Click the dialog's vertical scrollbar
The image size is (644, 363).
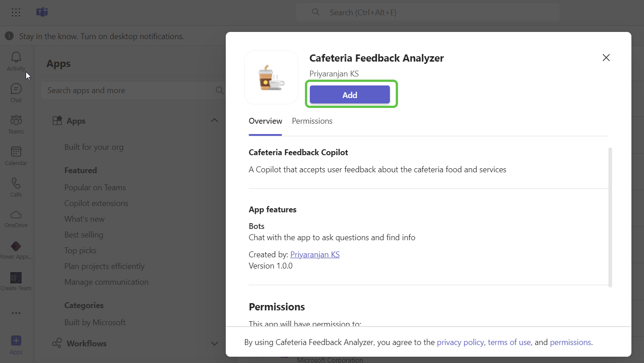tap(610, 216)
